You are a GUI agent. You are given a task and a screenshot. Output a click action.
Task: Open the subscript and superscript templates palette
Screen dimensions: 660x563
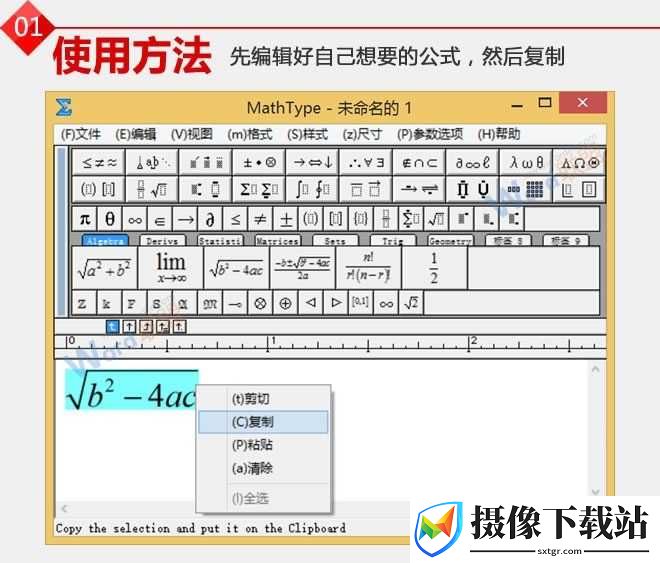(x=205, y=189)
